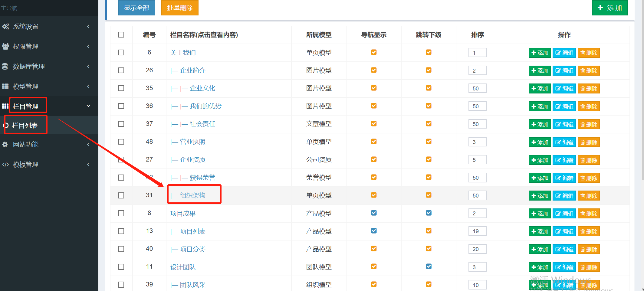The width and height of the screenshot is (644, 291).
Task: Click the 排序 field of 项目分类
Action: point(477,249)
